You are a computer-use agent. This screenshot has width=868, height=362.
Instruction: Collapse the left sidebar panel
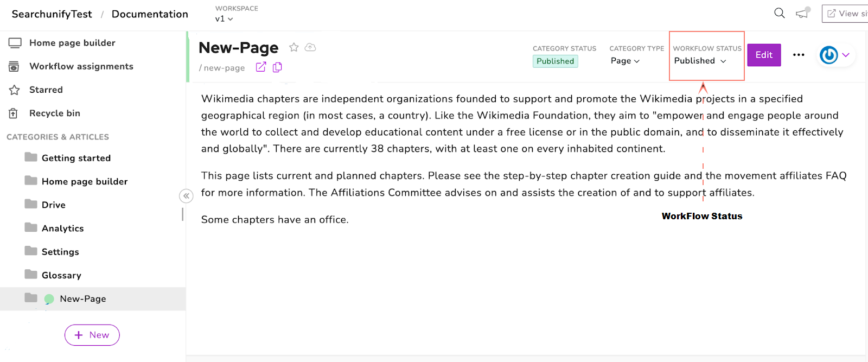pos(186,196)
